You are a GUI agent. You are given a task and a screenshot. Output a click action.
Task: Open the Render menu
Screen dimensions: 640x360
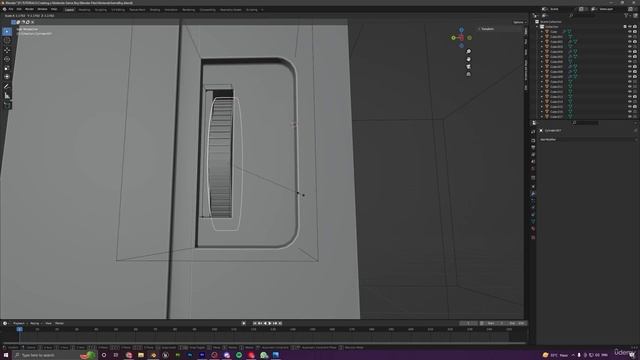coord(29,9)
